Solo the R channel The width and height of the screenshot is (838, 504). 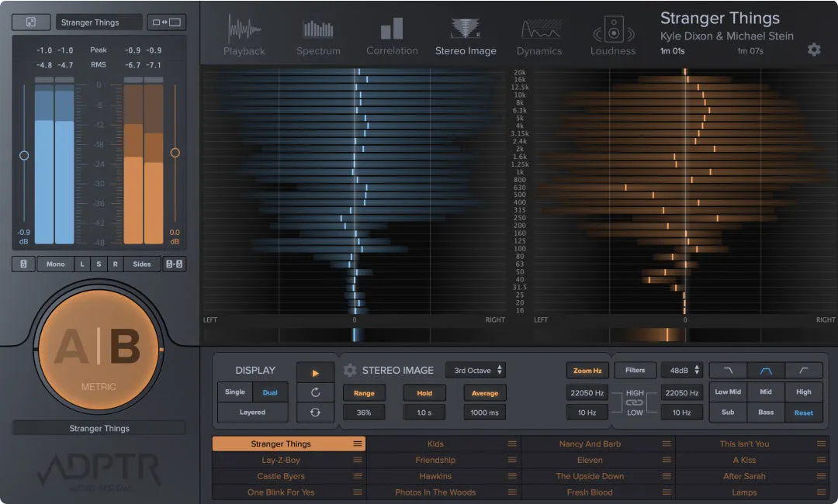pos(115,264)
